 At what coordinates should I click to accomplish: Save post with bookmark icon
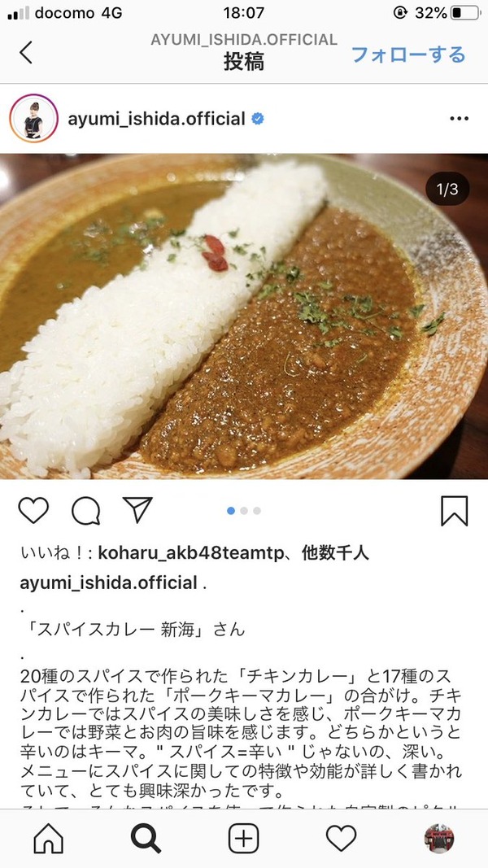tap(455, 510)
